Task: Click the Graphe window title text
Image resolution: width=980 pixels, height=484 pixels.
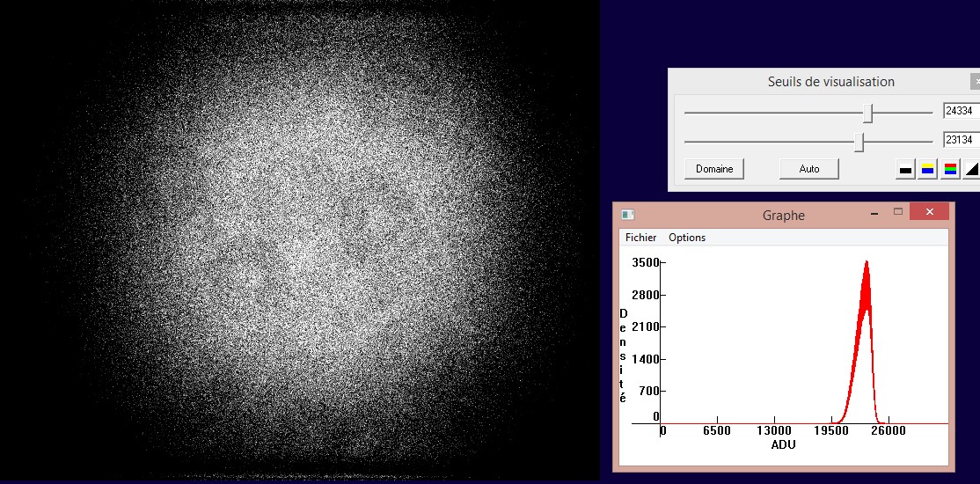Action: (x=784, y=215)
